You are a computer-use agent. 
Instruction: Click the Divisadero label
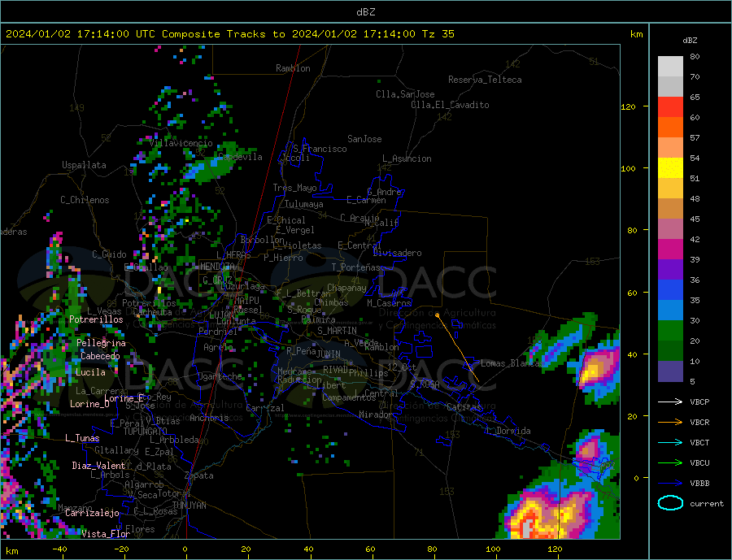(397, 253)
